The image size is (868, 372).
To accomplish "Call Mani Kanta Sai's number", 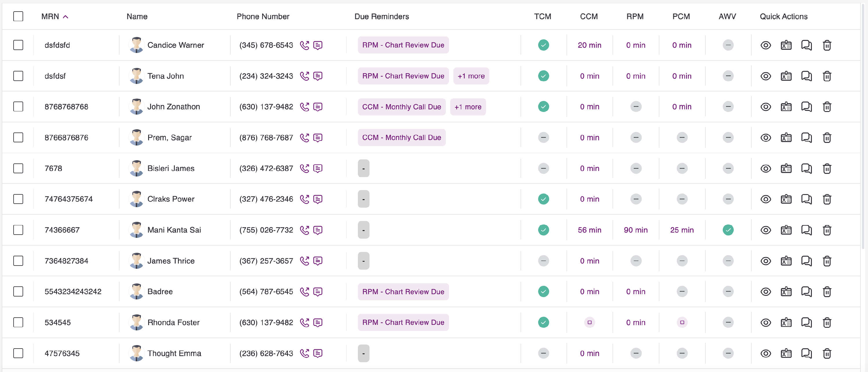I will pyautogui.click(x=304, y=230).
